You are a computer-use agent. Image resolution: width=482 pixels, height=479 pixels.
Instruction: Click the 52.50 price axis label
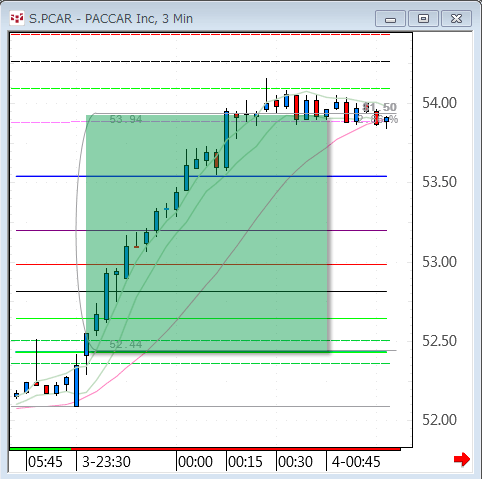[439, 341]
